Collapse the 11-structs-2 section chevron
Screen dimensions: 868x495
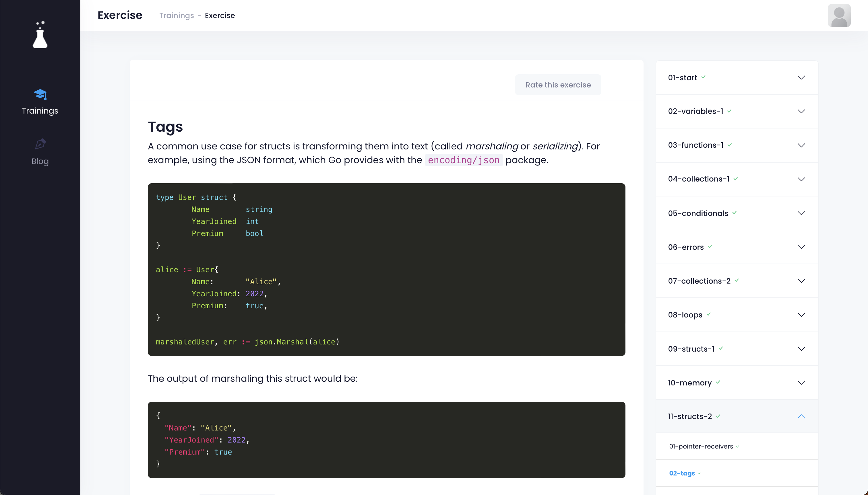coord(801,416)
